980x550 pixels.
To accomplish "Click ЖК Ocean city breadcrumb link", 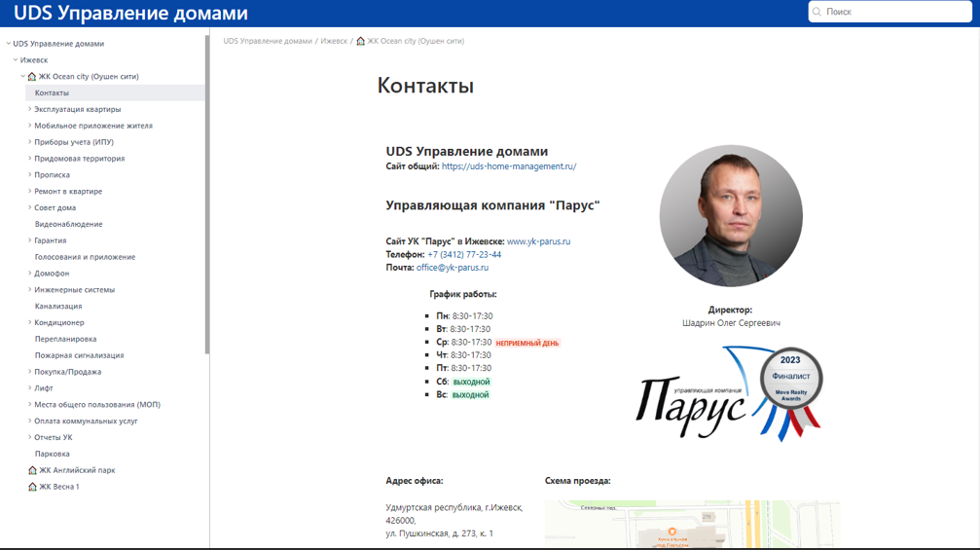I will click(415, 41).
